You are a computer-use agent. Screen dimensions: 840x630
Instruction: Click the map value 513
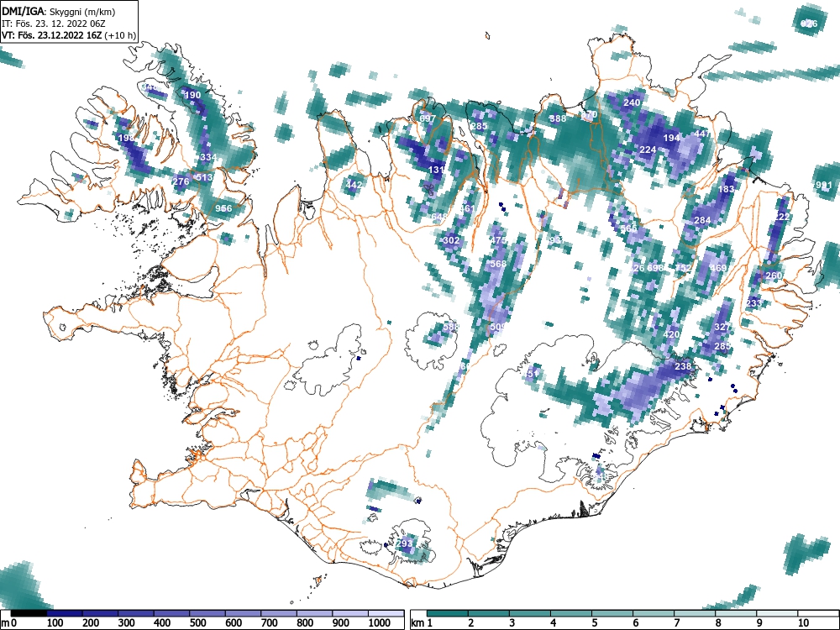click(x=205, y=177)
